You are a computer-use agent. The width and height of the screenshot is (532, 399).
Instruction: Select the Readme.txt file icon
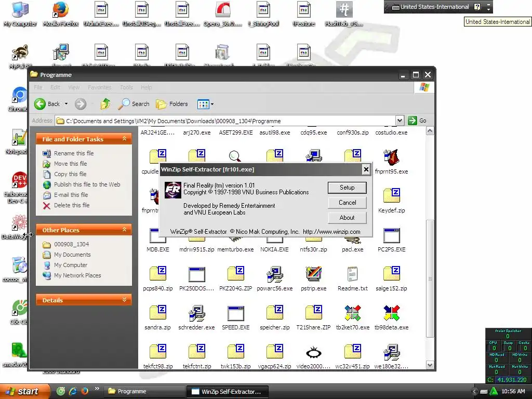click(353, 274)
